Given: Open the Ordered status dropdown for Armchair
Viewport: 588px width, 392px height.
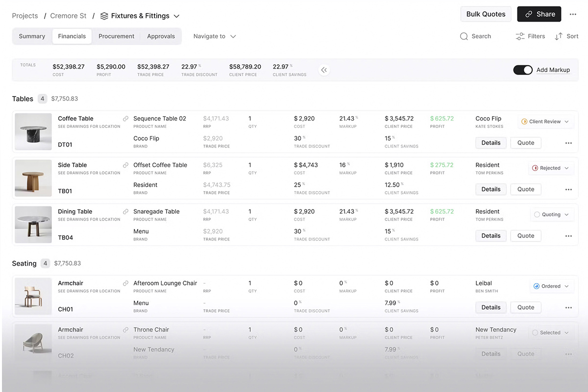Looking at the screenshot, I should tap(551, 286).
